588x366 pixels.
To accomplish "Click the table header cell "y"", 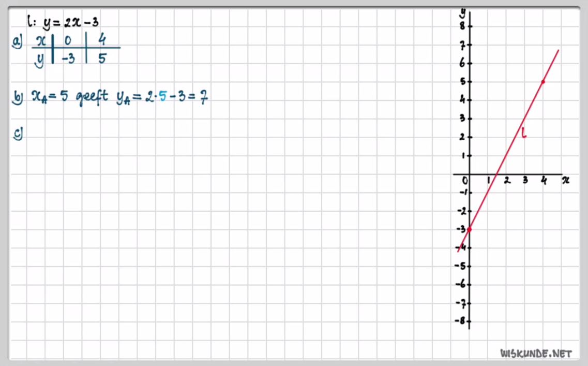I will pos(39,60).
